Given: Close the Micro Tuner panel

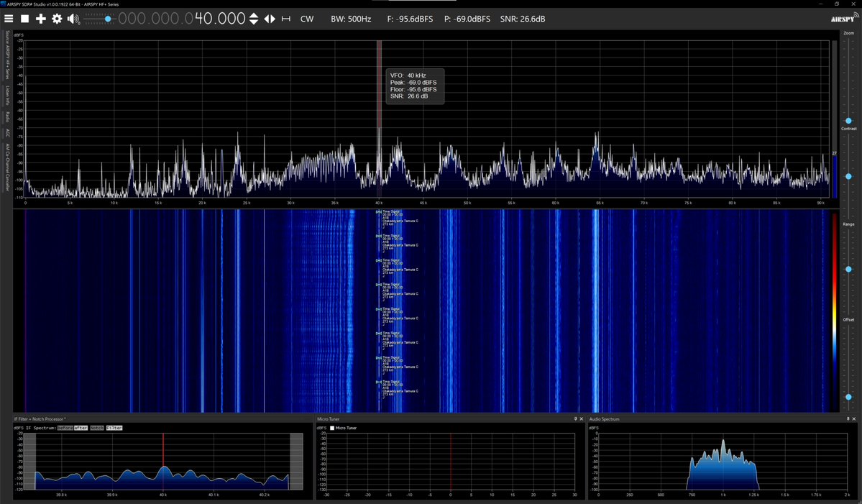Looking at the screenshot, I should pos(582,419).
